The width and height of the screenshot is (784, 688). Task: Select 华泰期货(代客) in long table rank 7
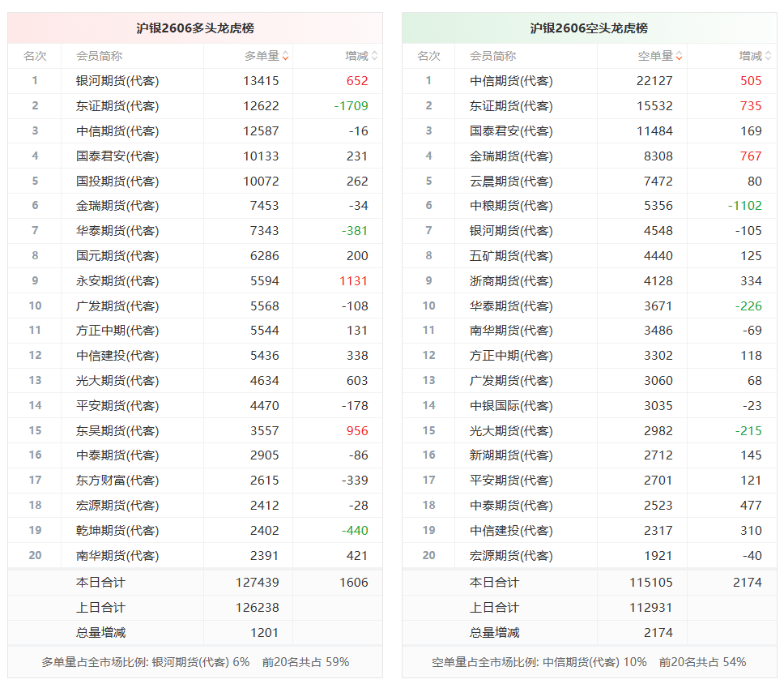point(117,231)
